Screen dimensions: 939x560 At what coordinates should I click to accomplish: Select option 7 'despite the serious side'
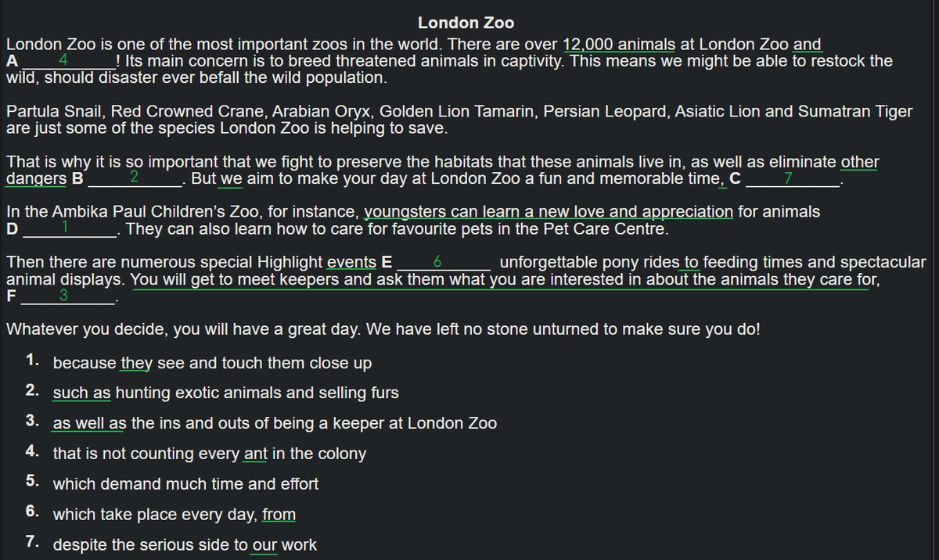point(185,545)
